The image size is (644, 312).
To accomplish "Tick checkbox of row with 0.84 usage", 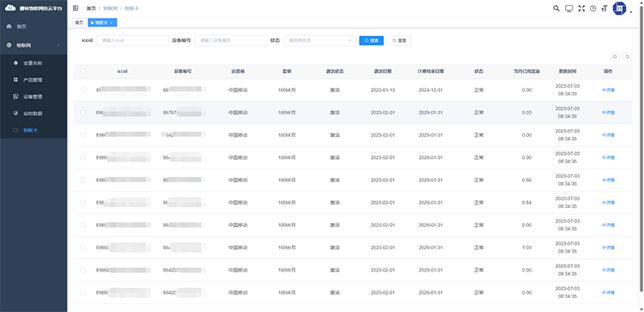I will [x=83, y=203].
